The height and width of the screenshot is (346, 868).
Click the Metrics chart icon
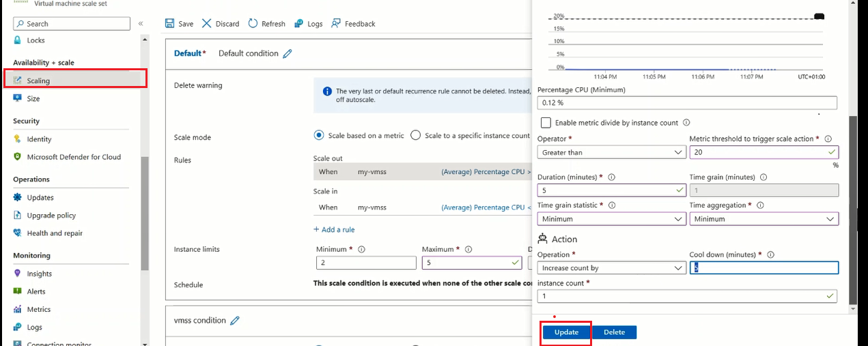[x=18, y=309]
